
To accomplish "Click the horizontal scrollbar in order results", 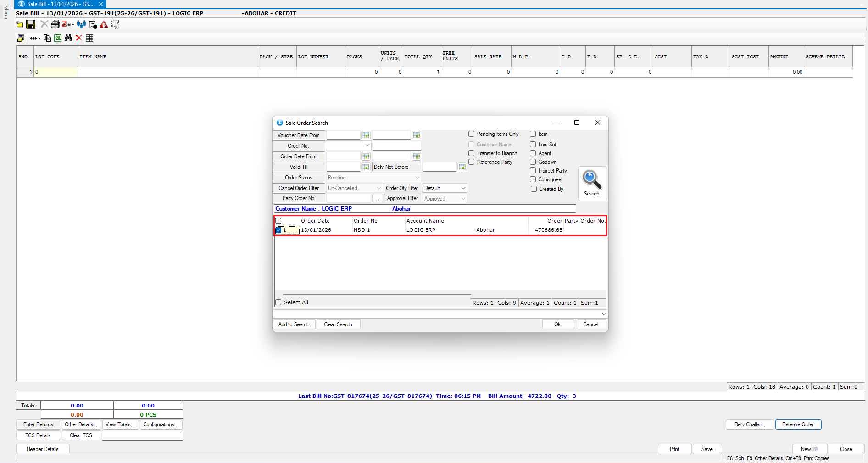I will click(377, 294).
